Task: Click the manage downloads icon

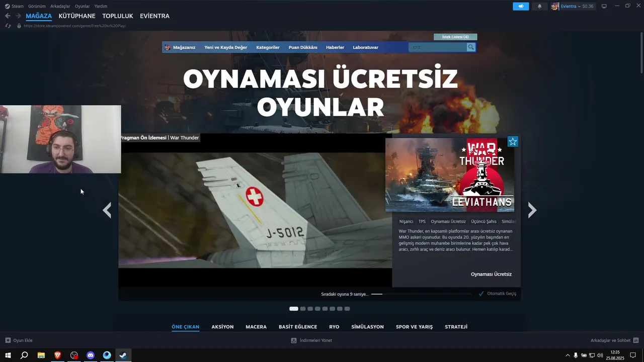Action: [x=294, y=340]
